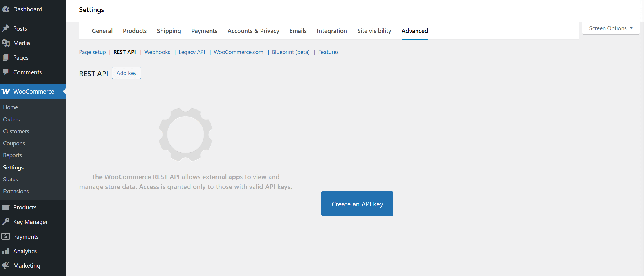This screenshot has width=644, height=276.
Task: Select the Advanced tab
Action: [x=415, y=31]
